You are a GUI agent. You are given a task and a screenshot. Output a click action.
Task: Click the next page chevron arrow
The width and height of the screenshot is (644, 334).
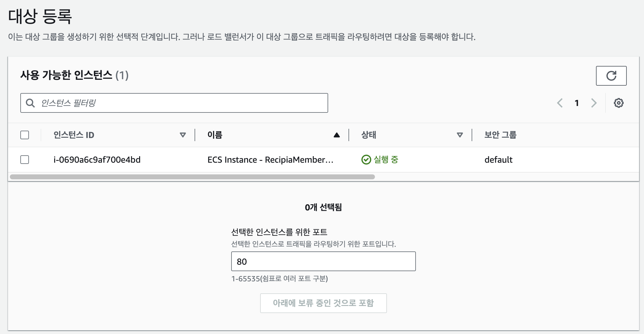(x=594, y=103)
